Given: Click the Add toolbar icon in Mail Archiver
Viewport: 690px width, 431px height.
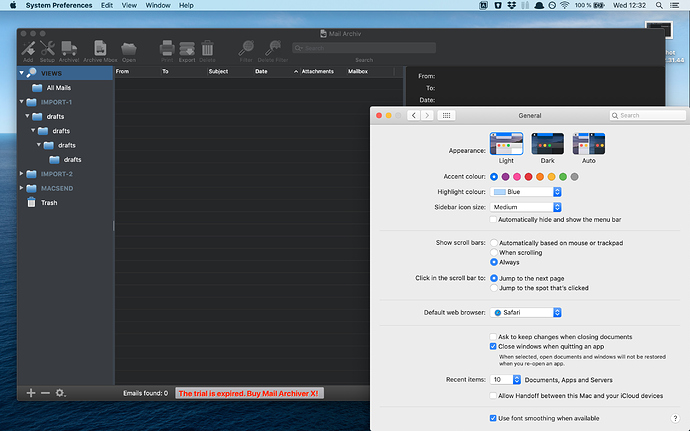Looking at the screenshot, I should 28,48.
